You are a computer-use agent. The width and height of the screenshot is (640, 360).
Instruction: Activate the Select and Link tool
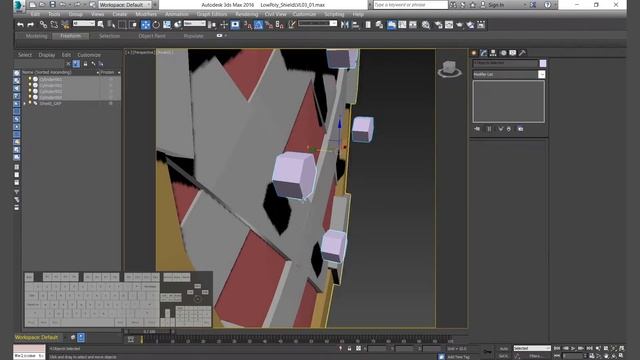pos(43,25)
